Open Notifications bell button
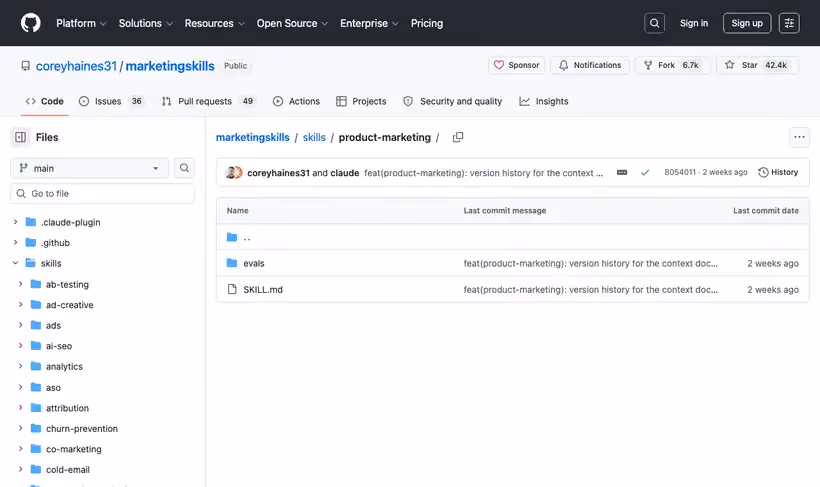This screenshot has width=820, height=487. 590,65
